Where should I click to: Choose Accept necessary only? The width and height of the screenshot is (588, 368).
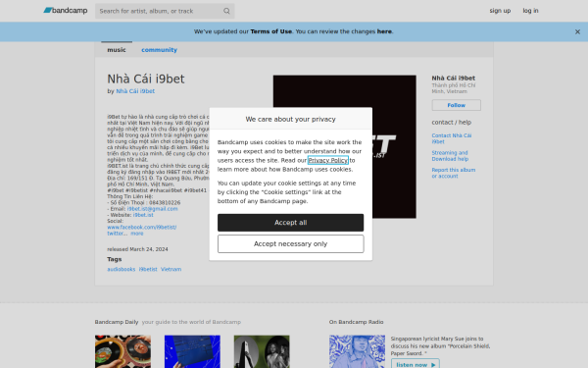291,243
